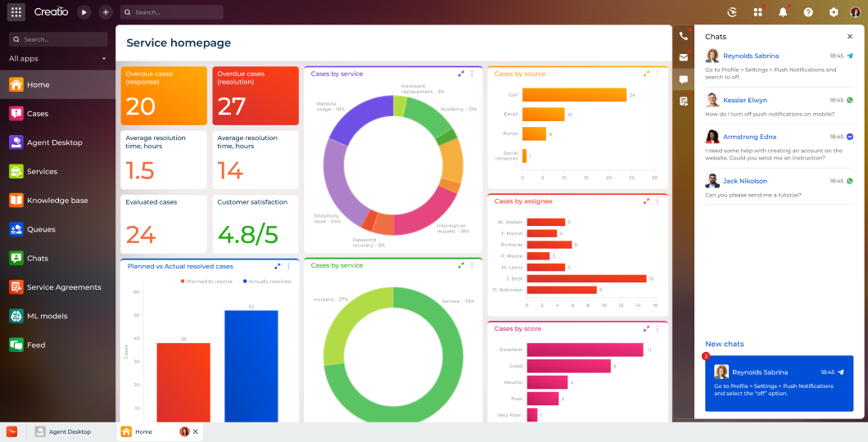Open the phone calls panel icon
The width and height of the screenshot is (868, 442).
coord(684,36)
